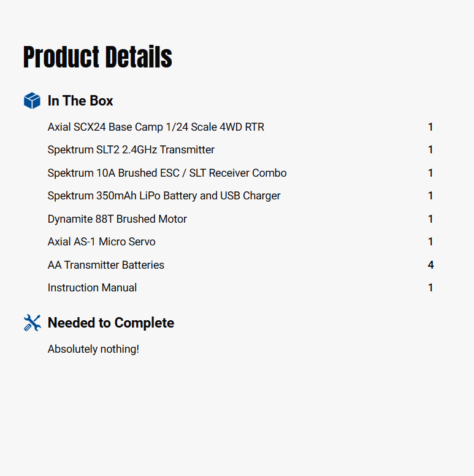Image resolution: width=474 pixels, height=476 pixels.
Task: Select Spektrum SLT2 2.4GHz Transmitter item
Action: click(x=131, y=150)
